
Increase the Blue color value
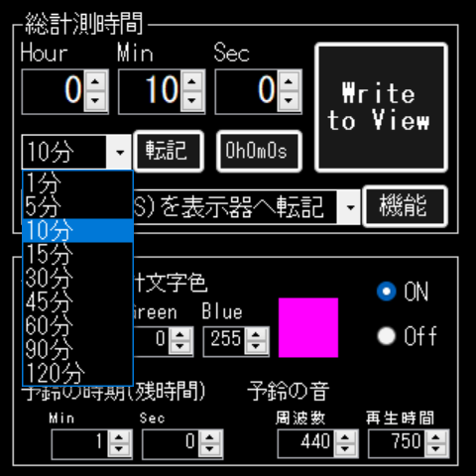pyautogui.click(x=256, y=334)
